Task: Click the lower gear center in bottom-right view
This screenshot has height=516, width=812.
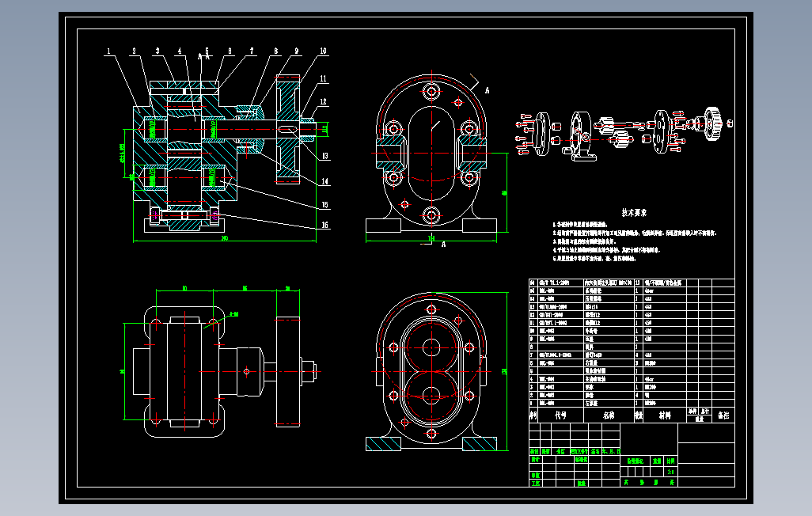Action: 431,396
